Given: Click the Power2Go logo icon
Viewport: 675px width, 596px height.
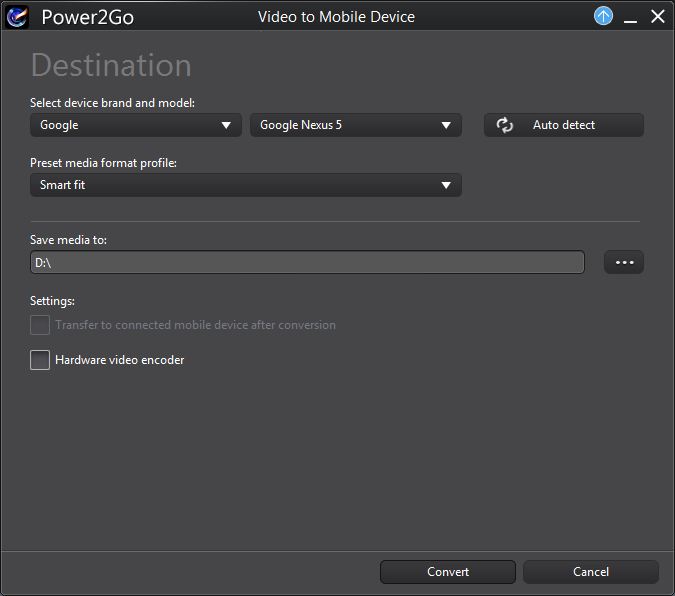Looking at the screenshot, I should point(17,16).
